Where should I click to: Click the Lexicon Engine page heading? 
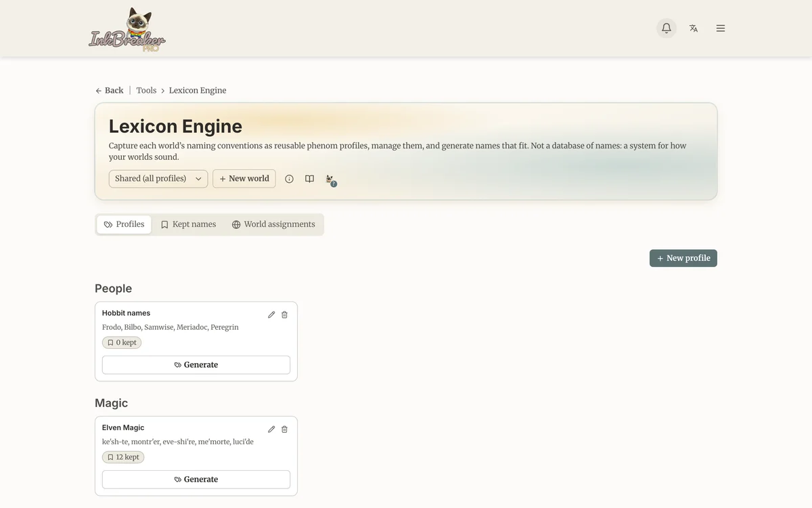(175, 127)
